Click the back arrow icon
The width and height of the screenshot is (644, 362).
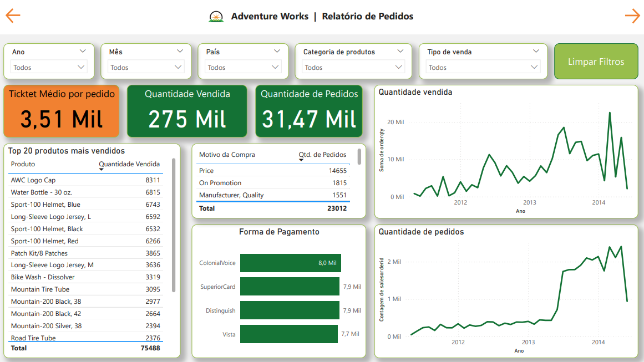click(x=13, y=16)
